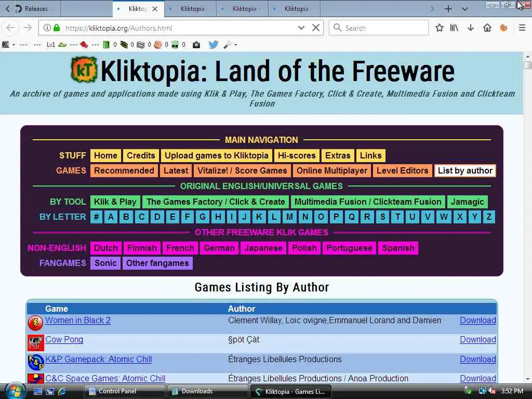Switch to fourth Kliktopia tab
The height and width of the screenshot is (399, 532).
[x=294, y=9]
